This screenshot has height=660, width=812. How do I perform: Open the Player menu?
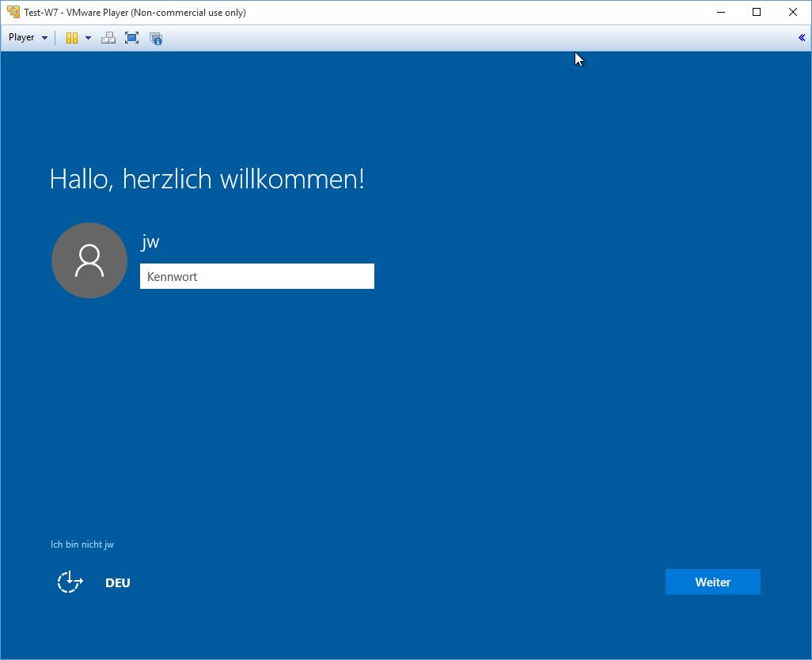[x=28, y=38]
